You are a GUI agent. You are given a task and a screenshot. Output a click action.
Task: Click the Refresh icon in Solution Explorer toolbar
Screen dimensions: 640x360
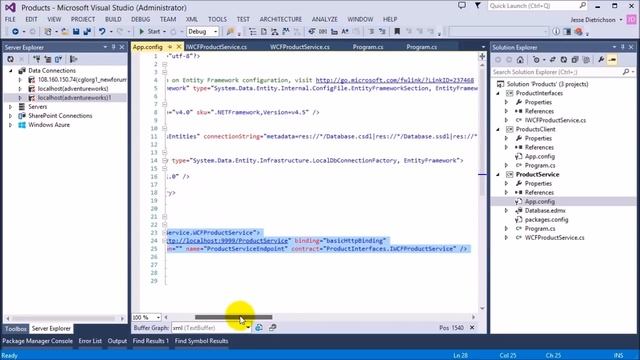pyautogui.click(x=564, y=60)
